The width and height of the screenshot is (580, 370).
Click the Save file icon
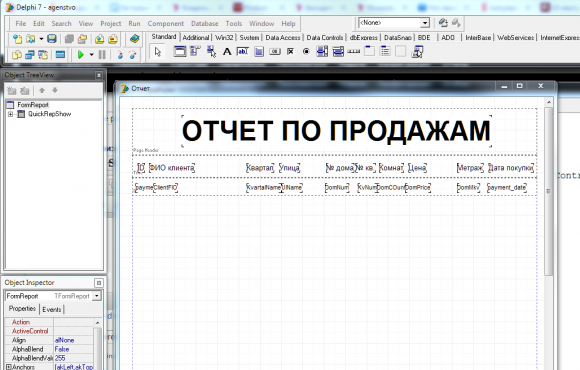52,38
